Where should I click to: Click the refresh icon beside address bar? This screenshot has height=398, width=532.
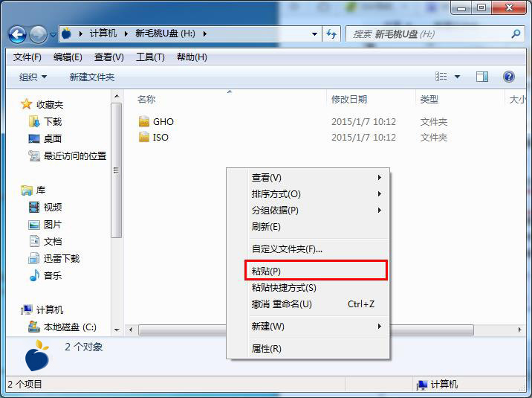[x=331, y=34]
